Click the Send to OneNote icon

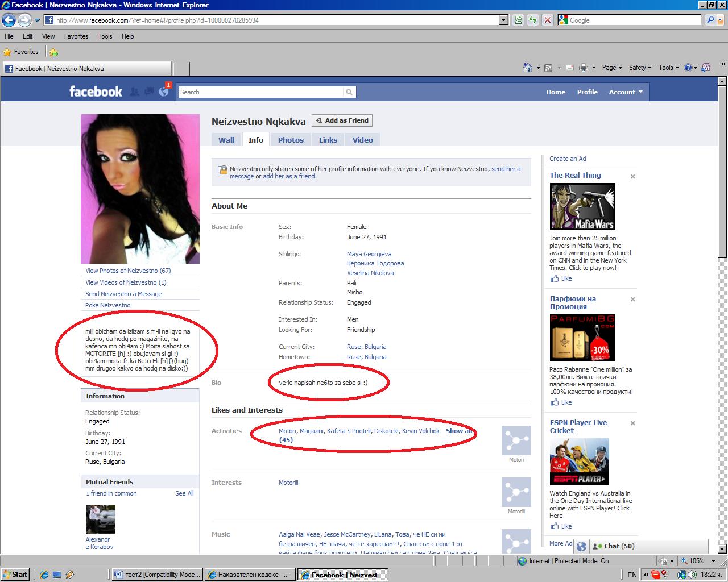pyautogui.click(x=706, y=68)
